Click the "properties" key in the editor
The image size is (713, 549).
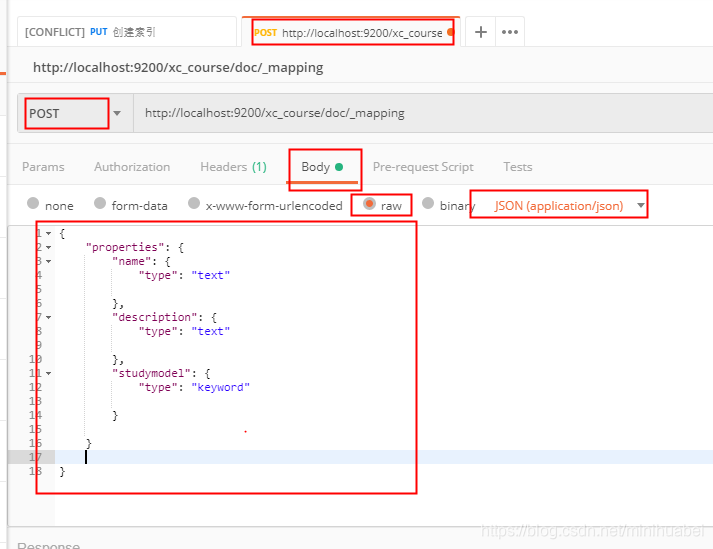(125, 247)
